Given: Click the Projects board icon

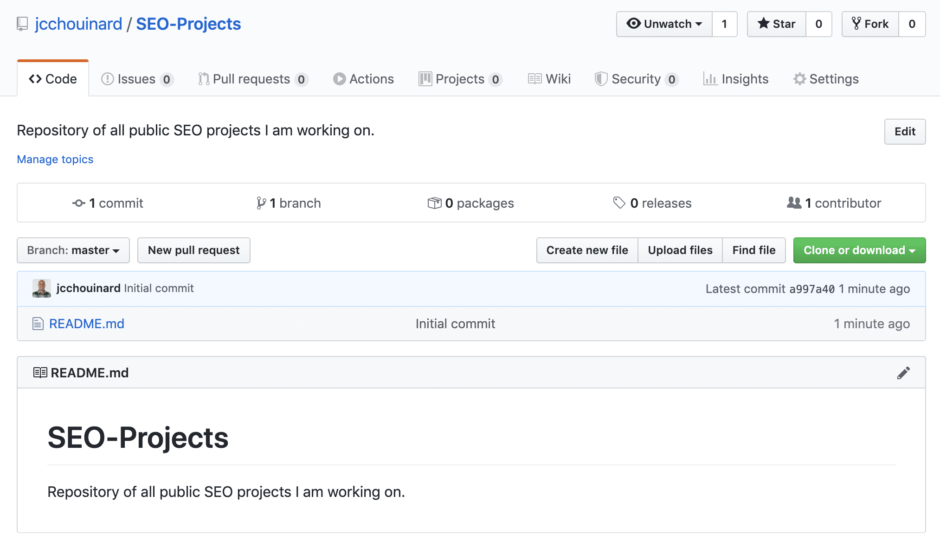Looking at the screenshot, I should point(425,79).
